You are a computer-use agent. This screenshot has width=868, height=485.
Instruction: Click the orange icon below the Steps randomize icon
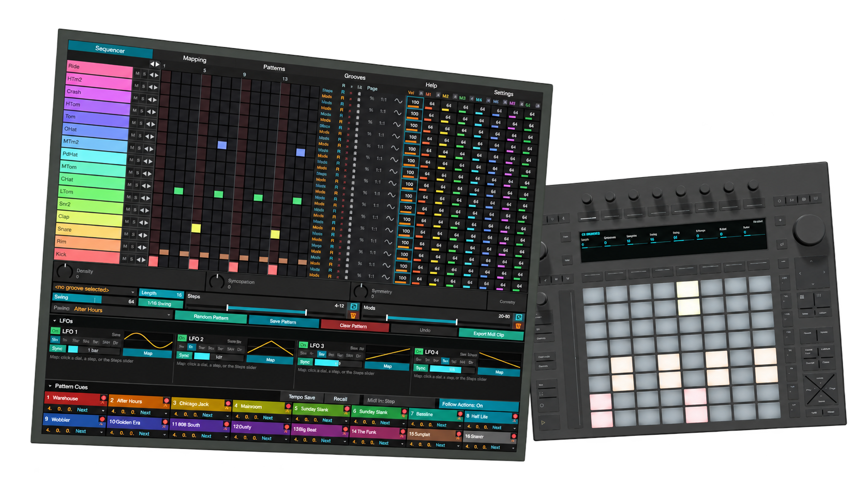353,315
